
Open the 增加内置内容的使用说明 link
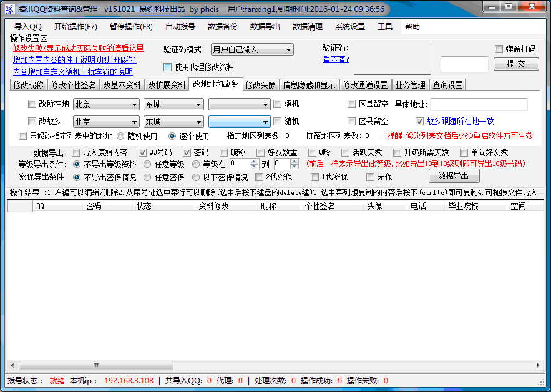tap(74, 60)
